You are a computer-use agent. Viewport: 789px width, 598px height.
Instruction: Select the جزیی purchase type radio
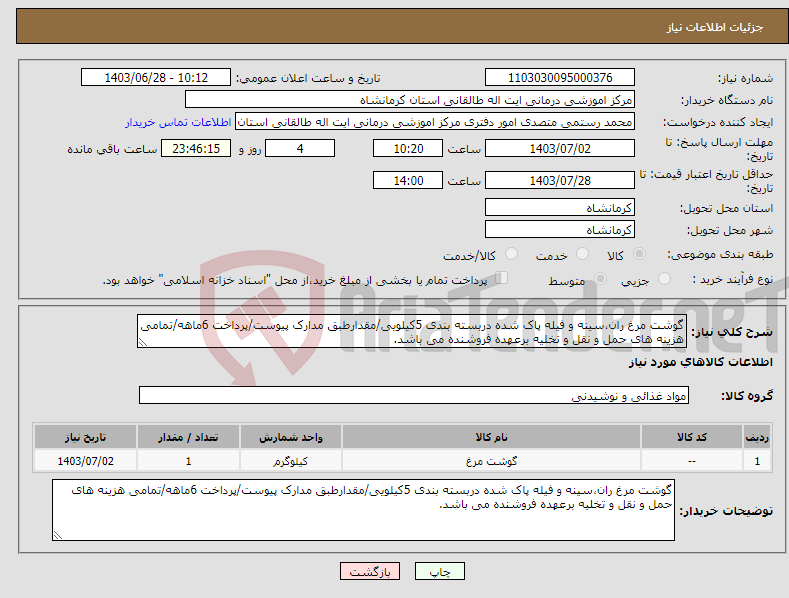[664, 278]
